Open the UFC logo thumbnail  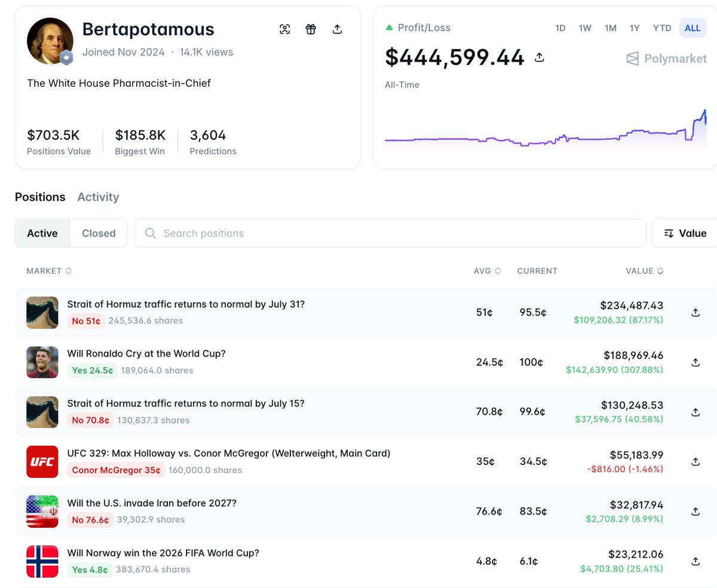(x=42, y=462)
